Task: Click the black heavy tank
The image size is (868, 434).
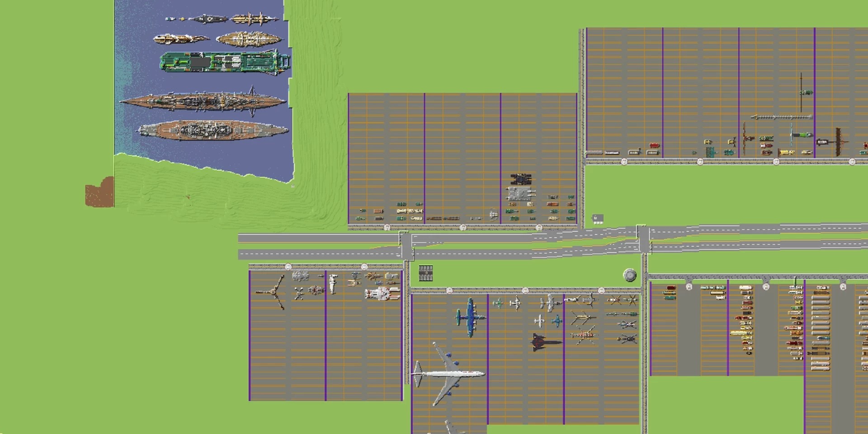Action: click(521, 179)
